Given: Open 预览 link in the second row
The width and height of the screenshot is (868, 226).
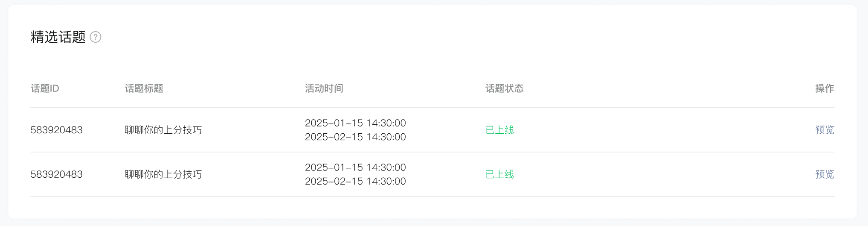Looking at the screenshot, I should tap(824, 174).
